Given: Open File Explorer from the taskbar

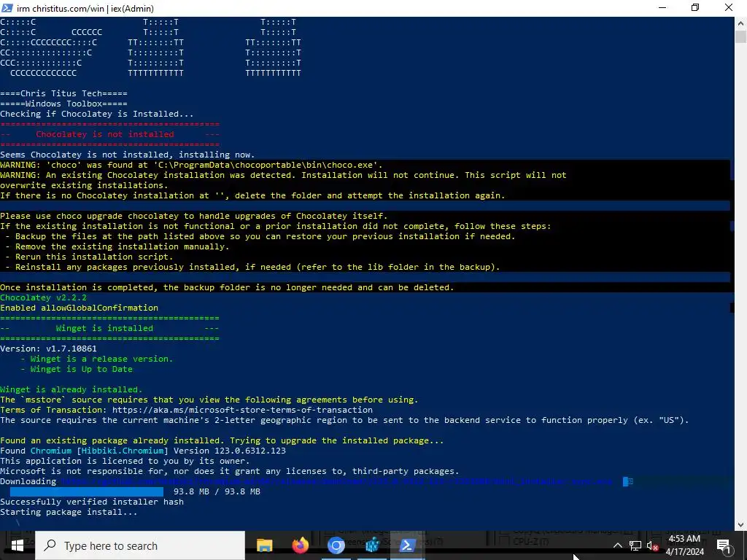Looking at the screenshot, I should [x=264, y=545].
